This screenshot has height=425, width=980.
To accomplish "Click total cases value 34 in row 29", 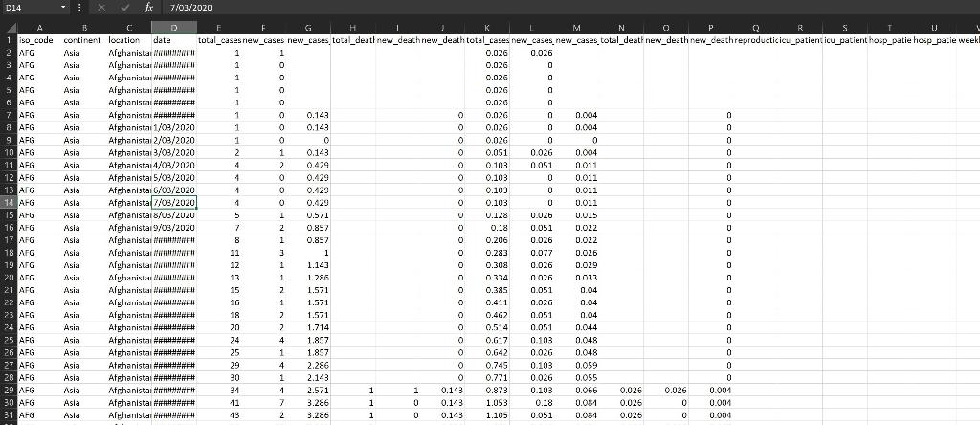I will pyautogui.click(x=219, y=390).
